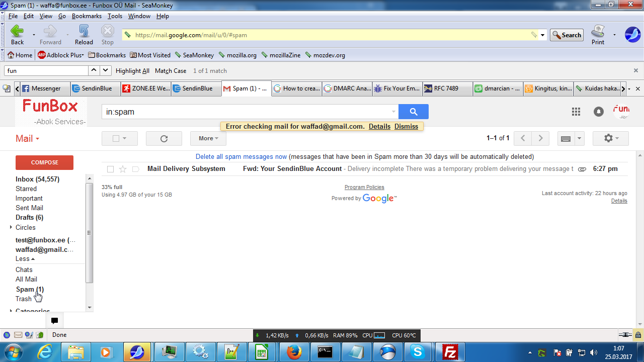Switch to the ZONE.EE tab
The width and height of the screenshot is (644, 362).
pyautogui.click(x=146, y=88)
